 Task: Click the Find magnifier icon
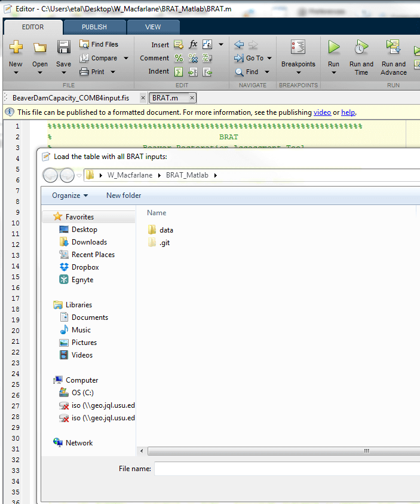pyautogui.click(x=239, y=72)
